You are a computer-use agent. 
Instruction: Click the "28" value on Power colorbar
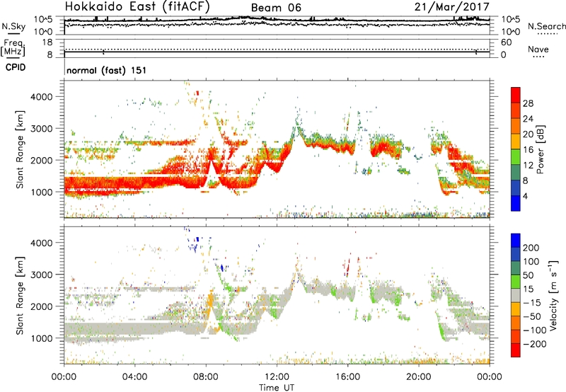tap(528, 103)
